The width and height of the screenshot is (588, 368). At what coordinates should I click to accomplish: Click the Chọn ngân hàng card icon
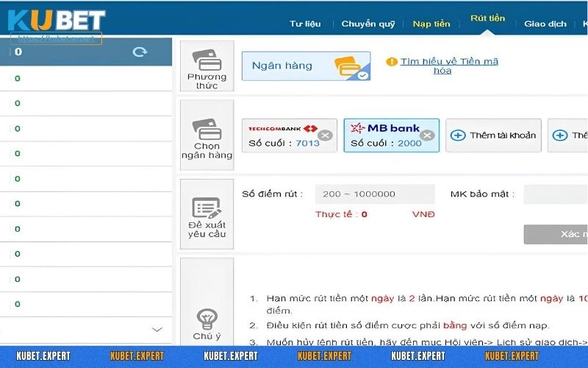[207, 129]
